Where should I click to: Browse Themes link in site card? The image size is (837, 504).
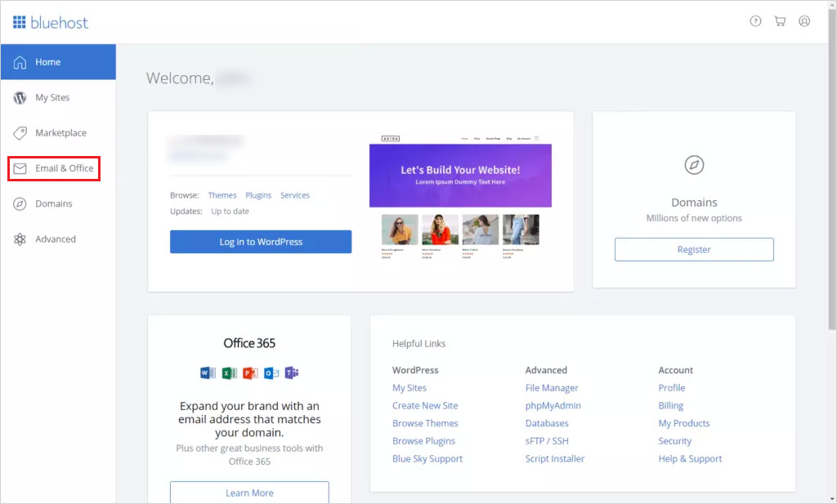(x=222, y=195)
